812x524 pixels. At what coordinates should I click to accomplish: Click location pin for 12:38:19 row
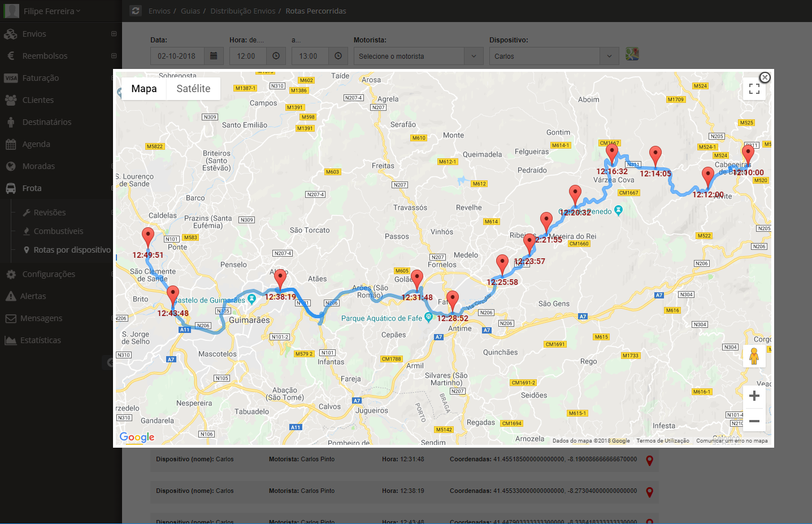coord(650,492)
